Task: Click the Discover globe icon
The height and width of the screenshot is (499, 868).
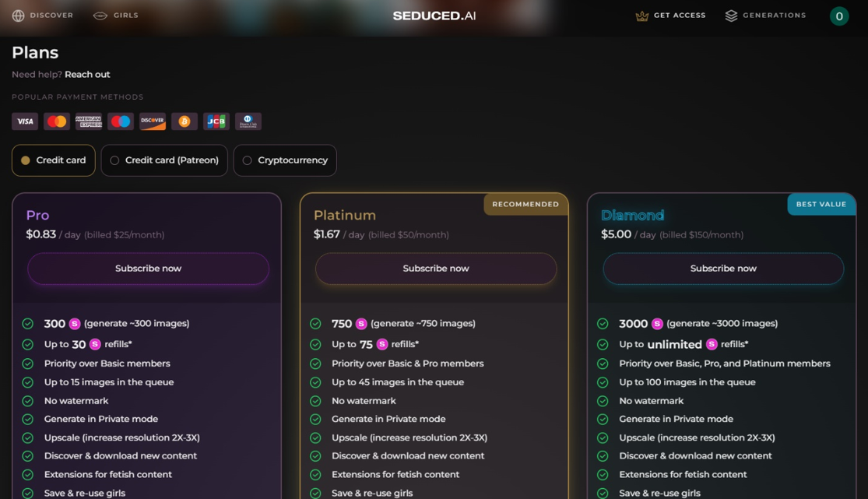Action: coord(18,16)
